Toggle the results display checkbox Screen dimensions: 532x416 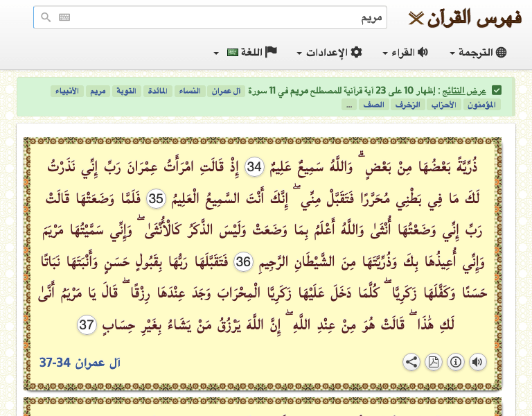497,91
